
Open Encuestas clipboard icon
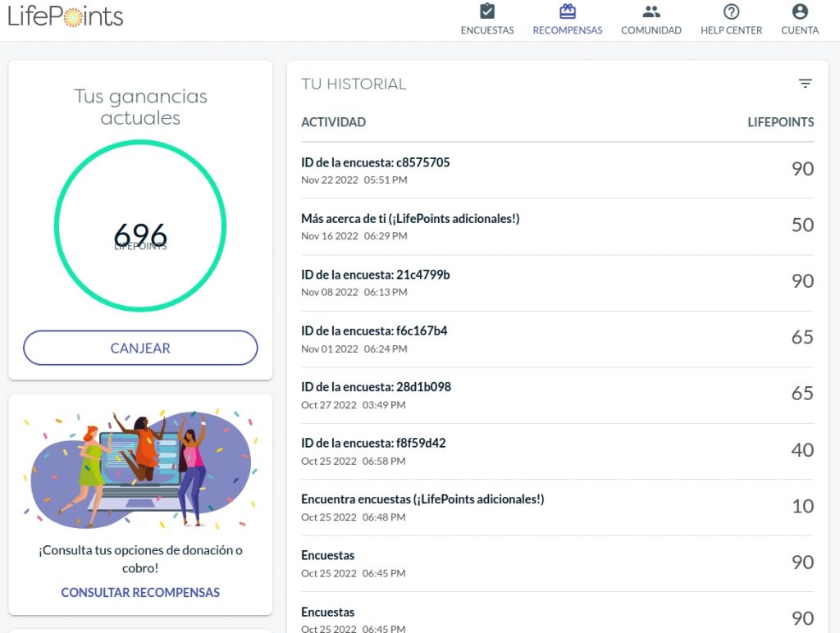tap(487, 11)
